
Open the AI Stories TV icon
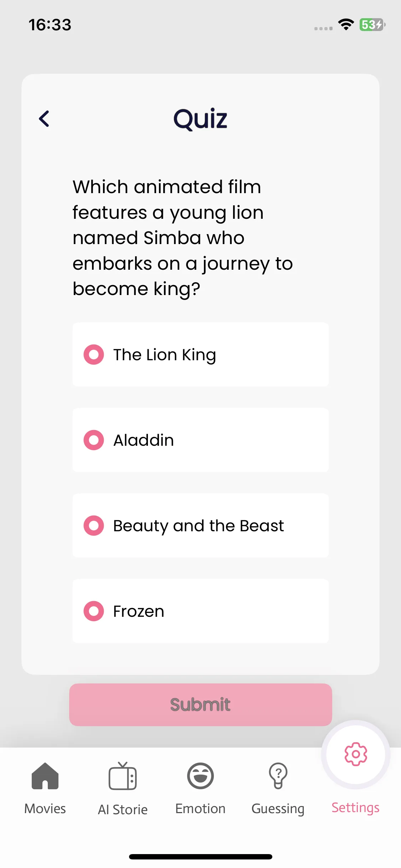pos(123,776)
